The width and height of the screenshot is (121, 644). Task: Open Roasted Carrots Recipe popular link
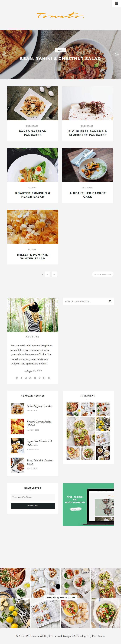(x=39, y=423)
